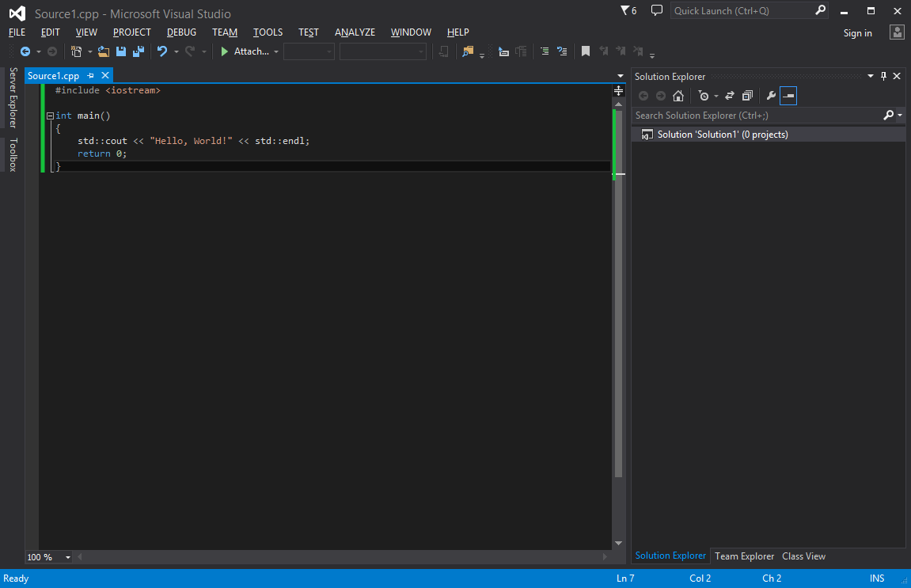
Task: Open the Server Explorer side tab
Action: (x=13, y=97)
